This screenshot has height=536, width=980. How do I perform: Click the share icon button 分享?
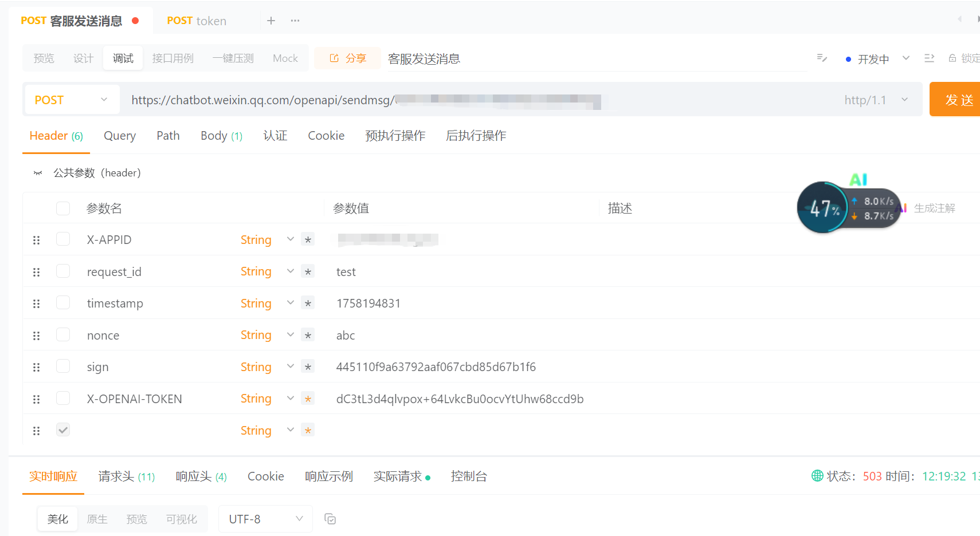[347, 58]
